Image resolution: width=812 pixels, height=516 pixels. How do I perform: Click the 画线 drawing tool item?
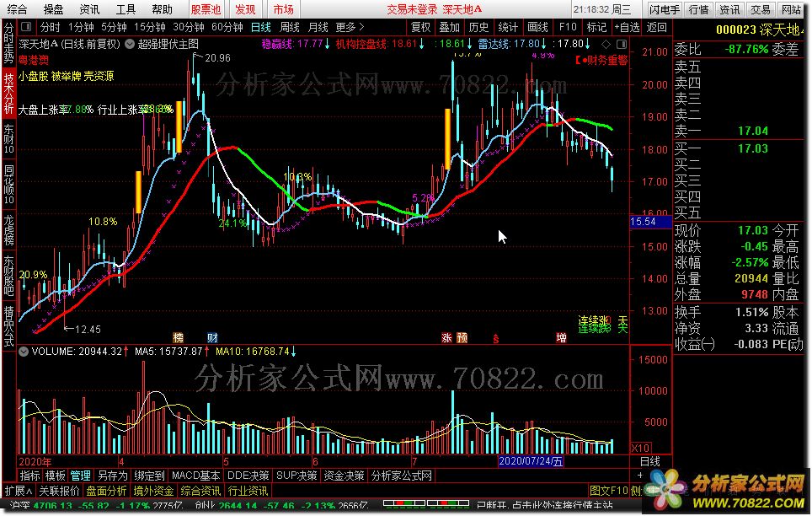[x=537, y=27]
